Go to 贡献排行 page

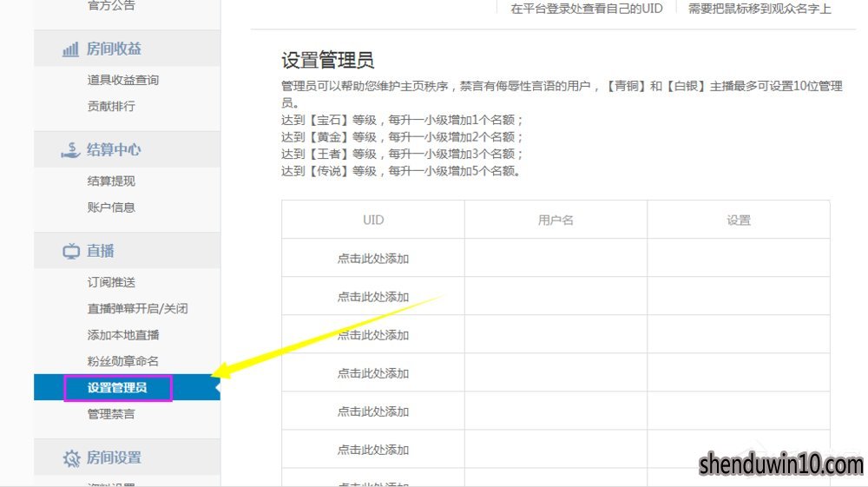(111, 106)
